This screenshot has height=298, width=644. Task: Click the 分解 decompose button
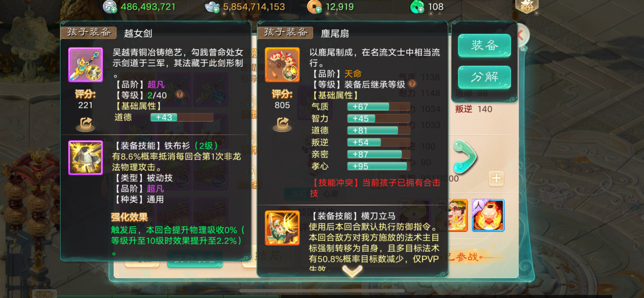[484, 77]
